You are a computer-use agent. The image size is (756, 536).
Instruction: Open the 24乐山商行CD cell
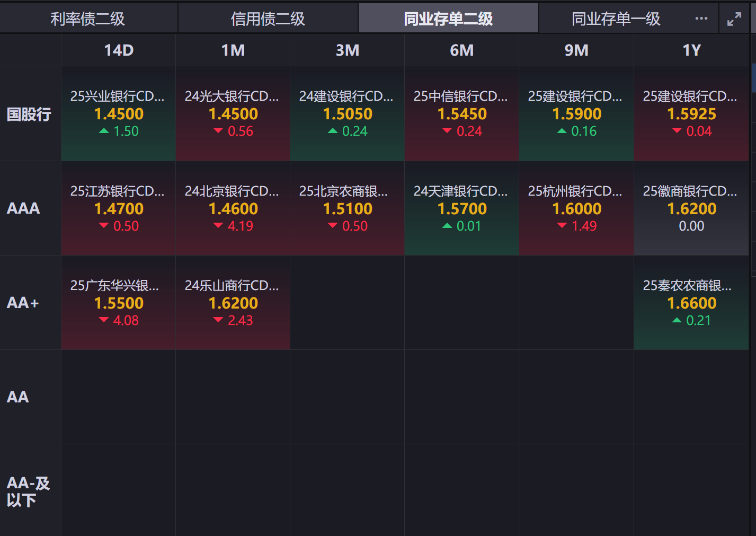(x=233, y=303)
